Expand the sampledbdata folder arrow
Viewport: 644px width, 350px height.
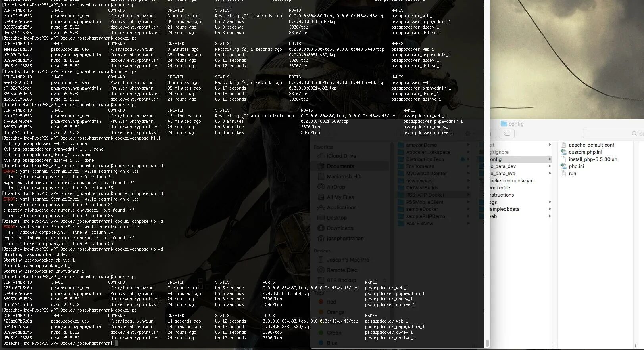550,209
